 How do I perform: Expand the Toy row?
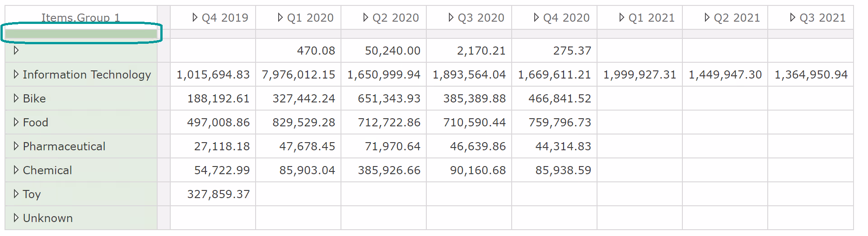click(x=16, y=194)
